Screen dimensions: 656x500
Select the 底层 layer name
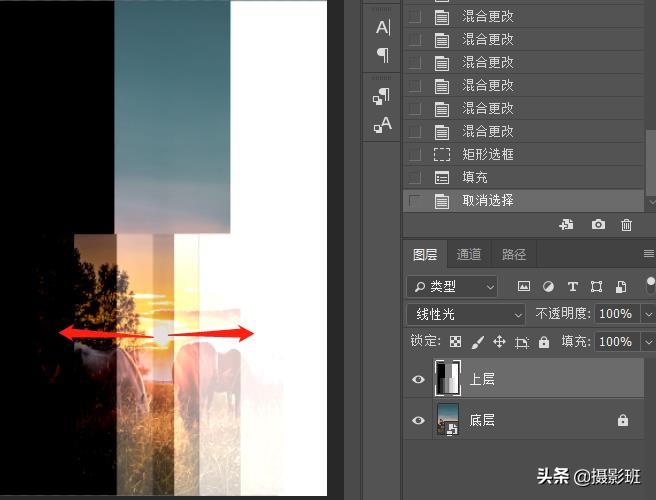tap(482, 420)
